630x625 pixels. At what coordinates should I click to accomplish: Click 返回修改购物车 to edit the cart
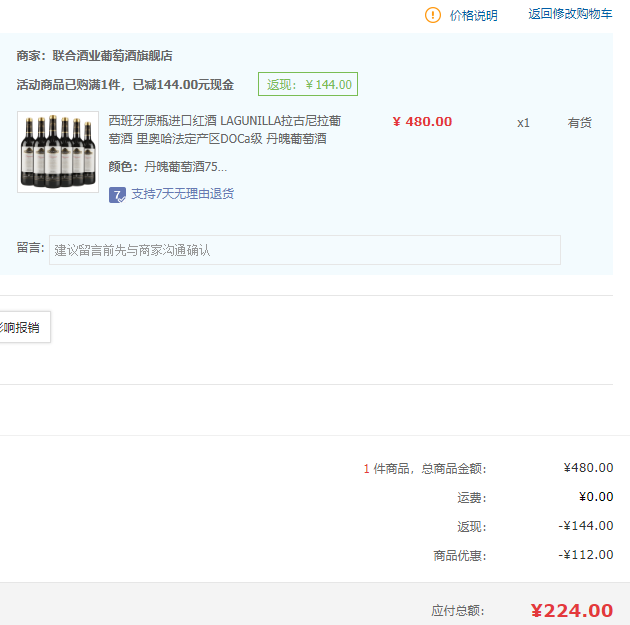click(570, 14)
